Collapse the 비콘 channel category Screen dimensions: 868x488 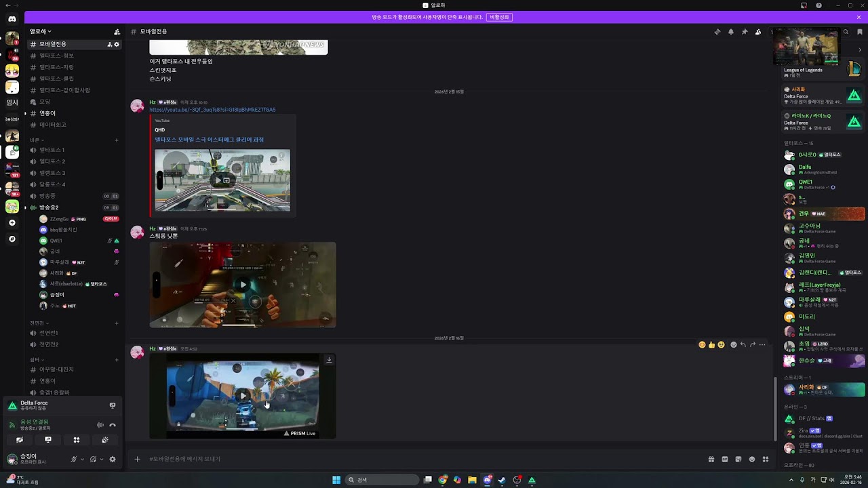(x=36, y=140)
